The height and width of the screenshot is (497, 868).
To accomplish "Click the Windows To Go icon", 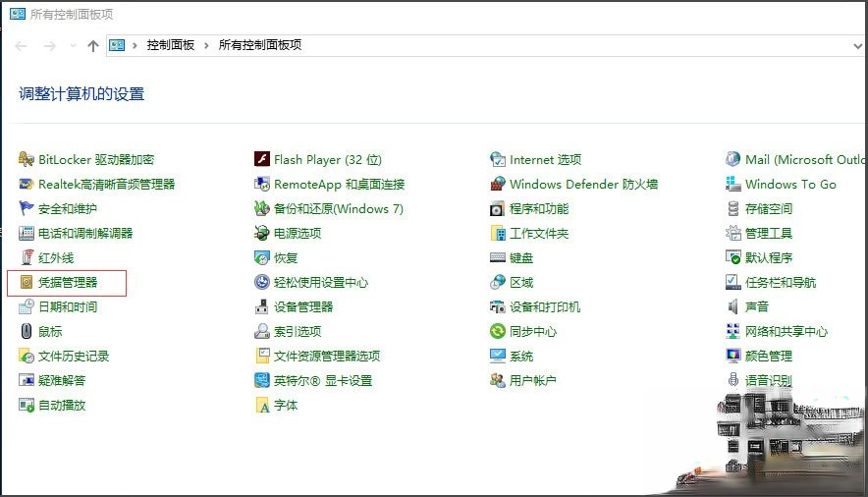I will point(732,184).
